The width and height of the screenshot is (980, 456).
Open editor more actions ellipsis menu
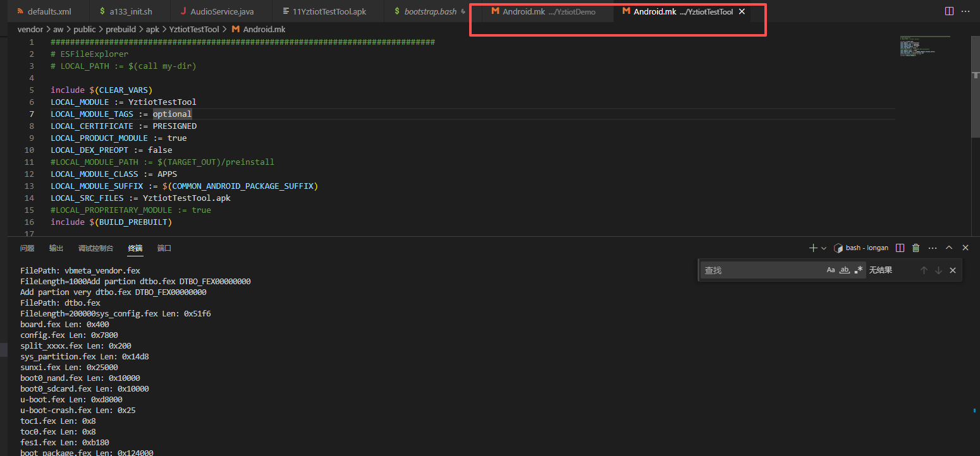[965, 11]
